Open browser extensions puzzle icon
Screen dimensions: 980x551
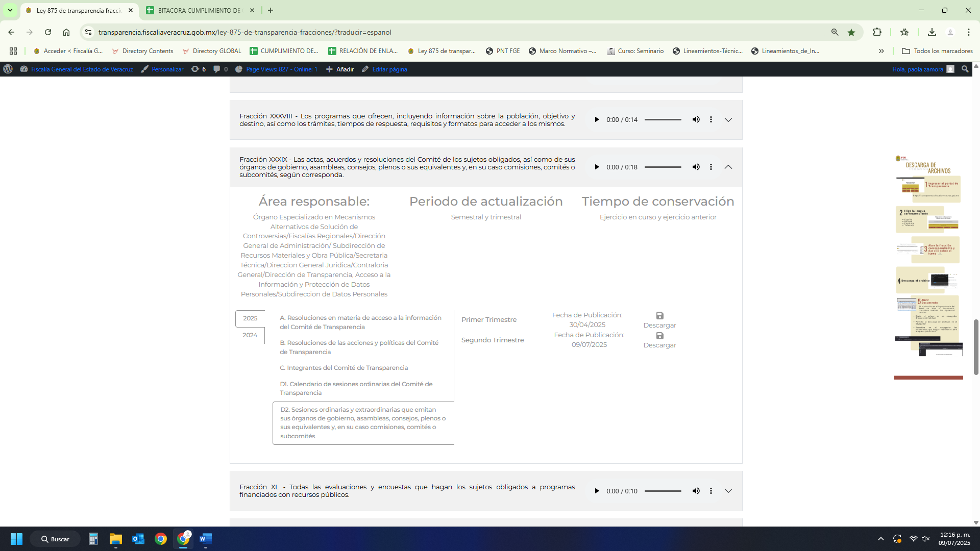tap(877, 32)
